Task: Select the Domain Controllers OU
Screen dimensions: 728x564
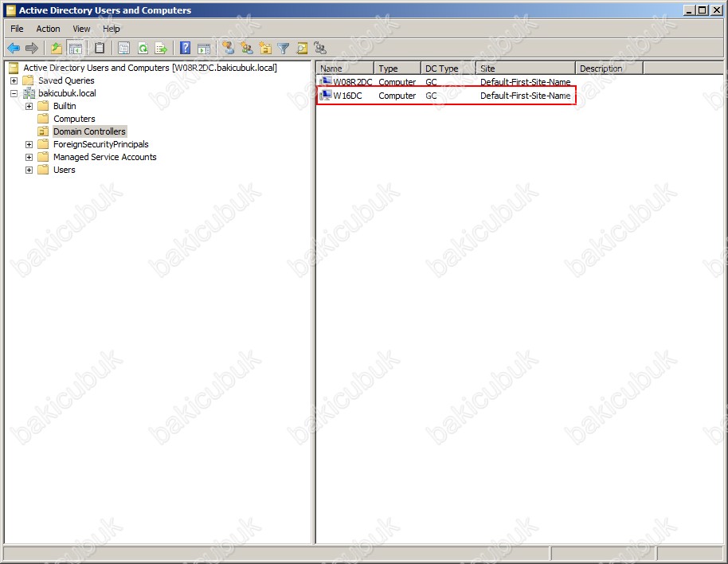Action: pyautogui.click(x=89, y=131)
